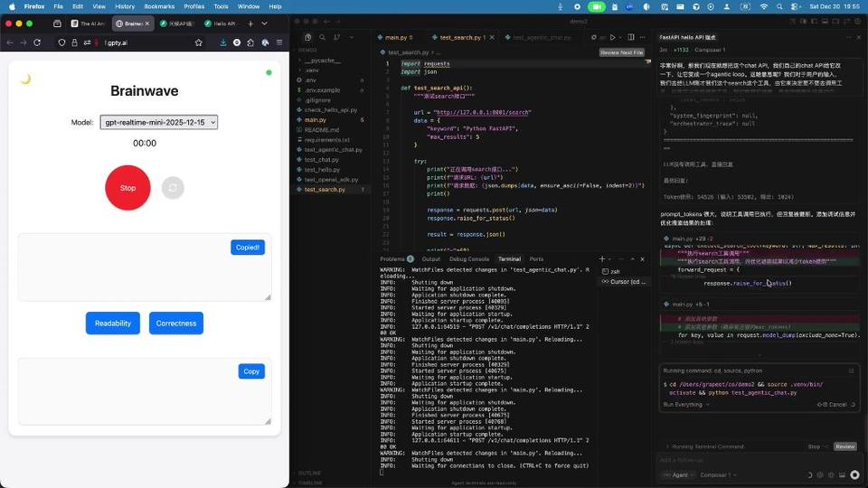This screenshot has width=868, height=488.
Task: Click Stop next to Running Terminal Command
Action: (814, 446)
